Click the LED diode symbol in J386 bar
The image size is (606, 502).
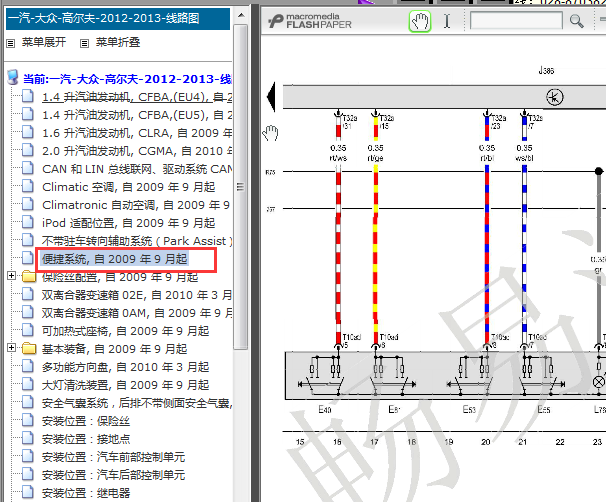(x=555, y=97)
